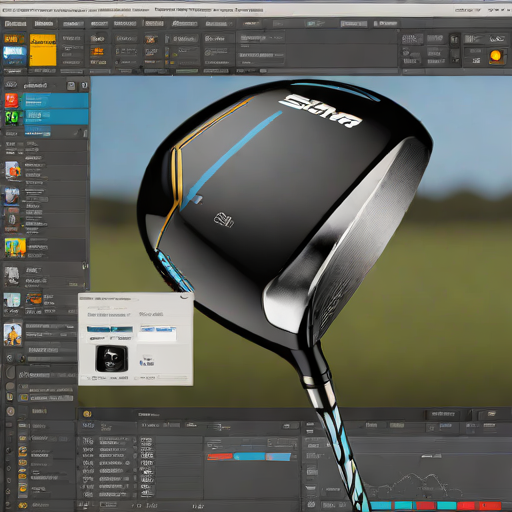Select the red clip in the timeline track
The height and width of the screenshot is (512, 512).
(220, 457)
